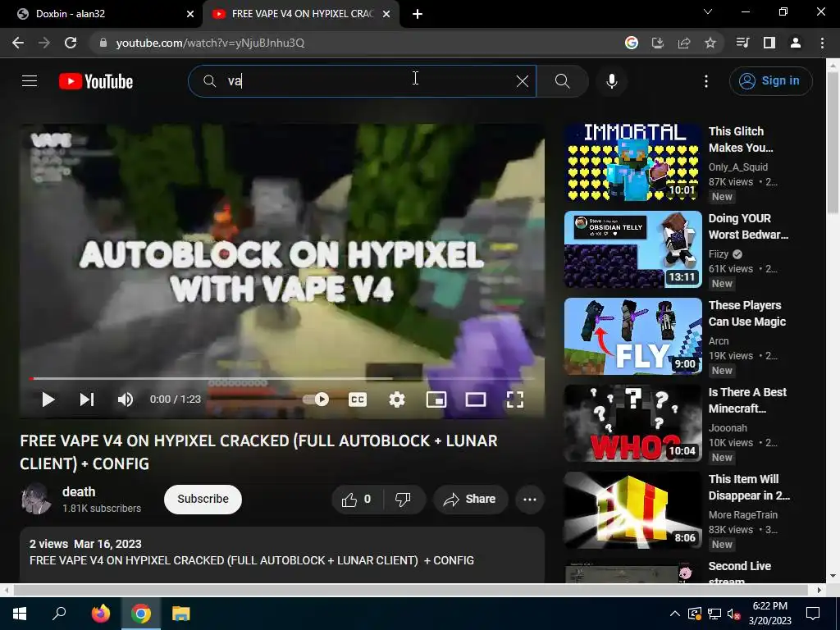Share this page icon in toolbar
Viewport: 840px width, 630px height.
click(684, 43)
